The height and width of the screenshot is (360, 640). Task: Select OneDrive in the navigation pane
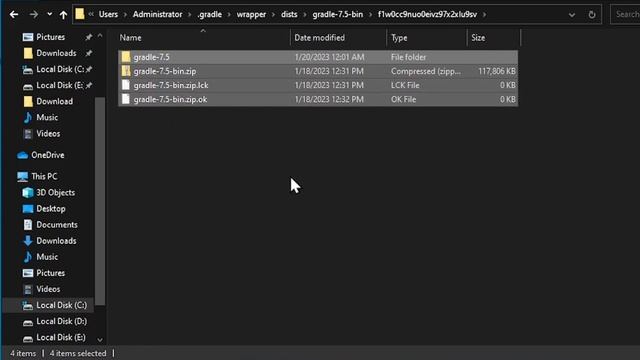[x=48, y=155]
